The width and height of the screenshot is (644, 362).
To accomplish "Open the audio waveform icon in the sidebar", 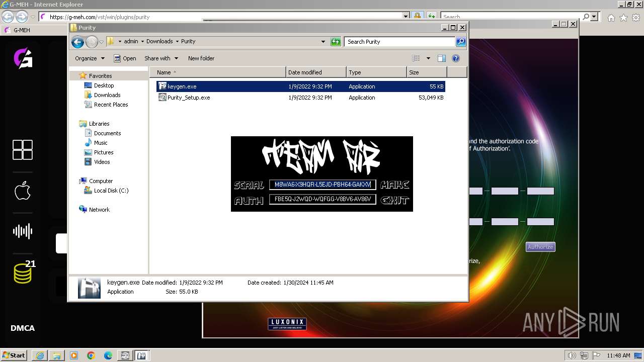I will 23,231.
